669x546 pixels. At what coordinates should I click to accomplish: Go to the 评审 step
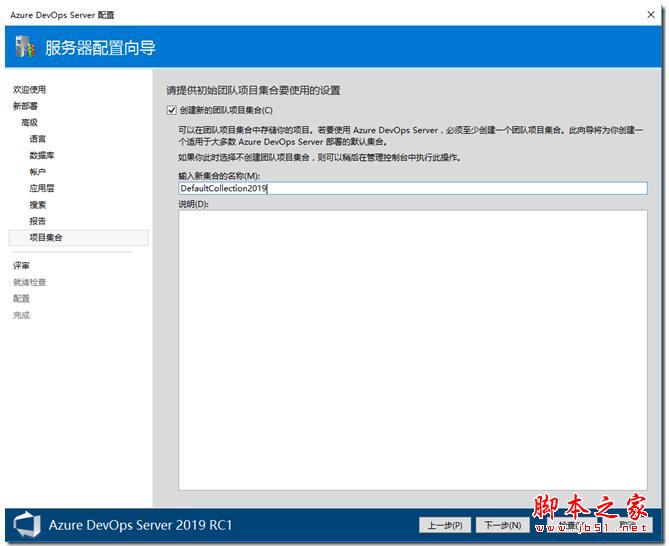tap(21, 266)
